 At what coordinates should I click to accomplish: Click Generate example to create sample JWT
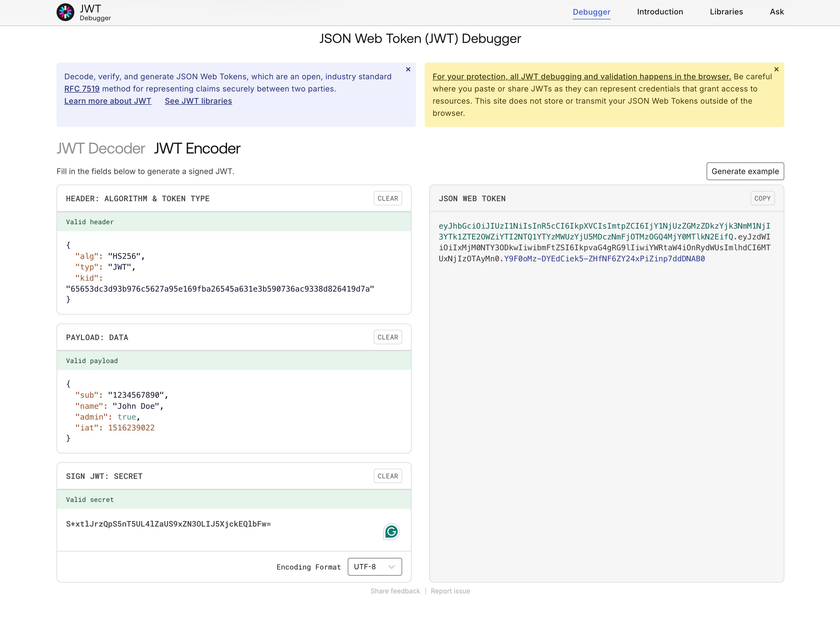pos(745,171)
